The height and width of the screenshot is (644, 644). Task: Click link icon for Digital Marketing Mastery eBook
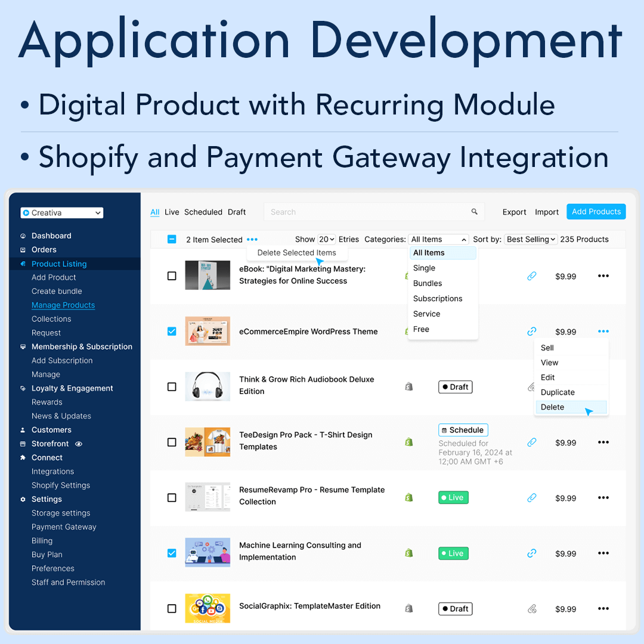[x=531, y=276]
